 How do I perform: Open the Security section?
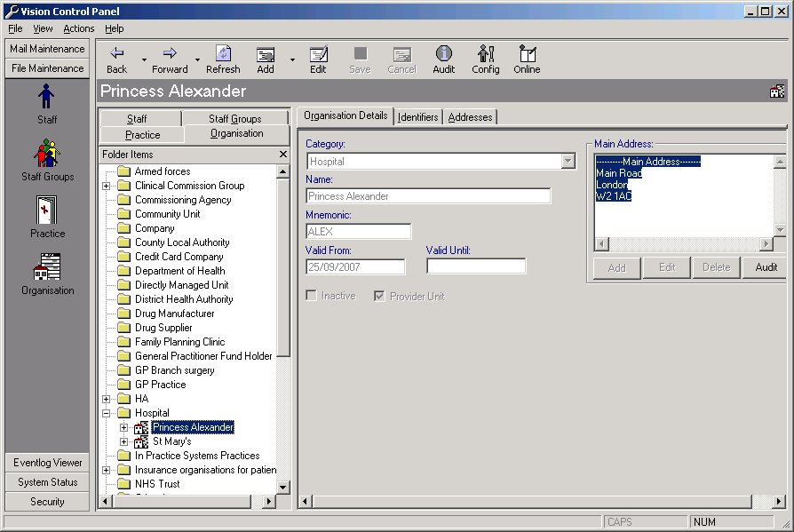click(x=47, y=501)
